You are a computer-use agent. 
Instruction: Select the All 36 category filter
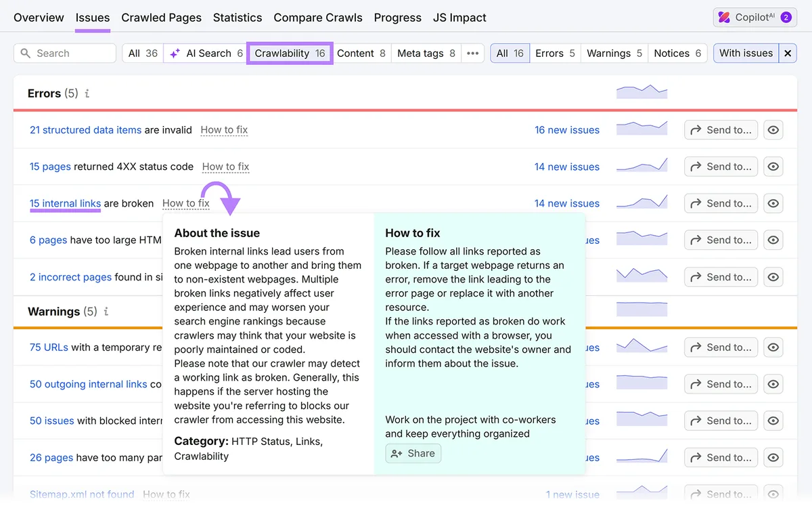(143, 54)
